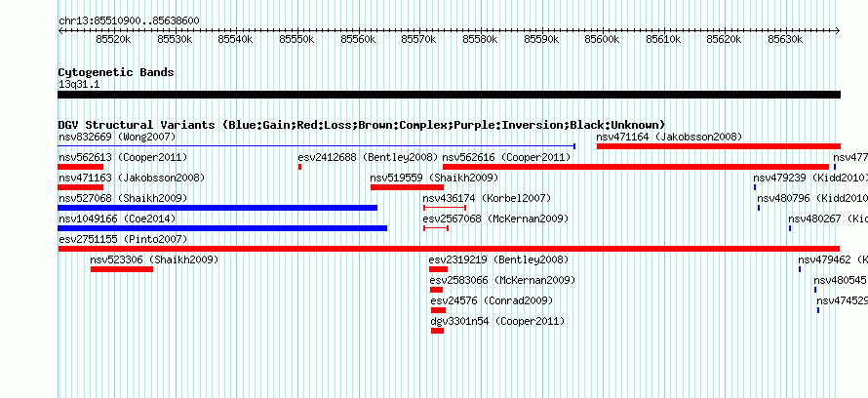868x398 pixels.
Task: Click the esv24576 small red bar
Action: [439, 310]
